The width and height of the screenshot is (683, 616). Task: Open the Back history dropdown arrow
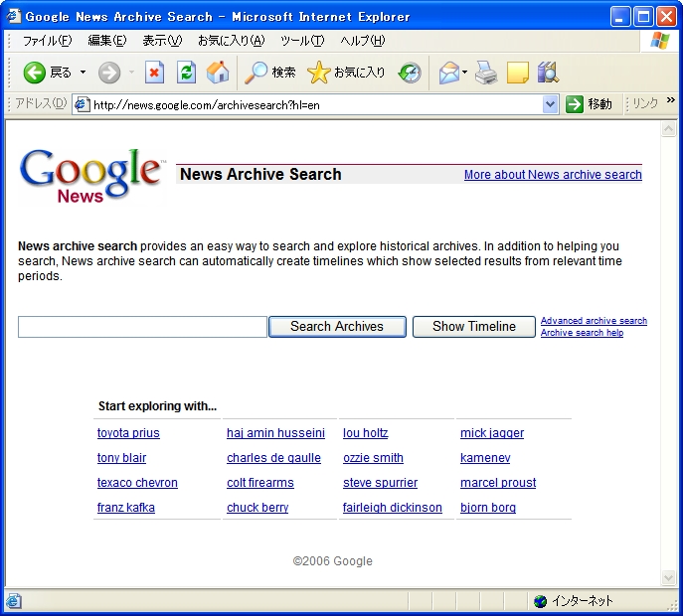coord(83,73)
